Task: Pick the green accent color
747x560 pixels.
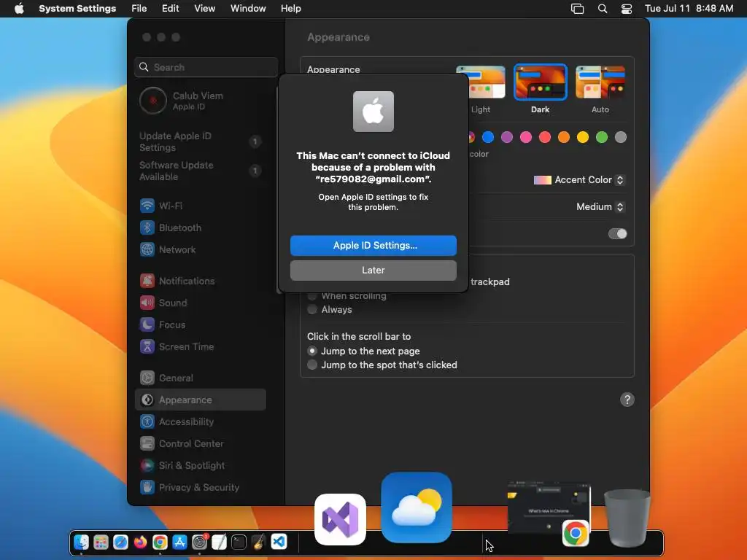Action: (x=602, y=137)
